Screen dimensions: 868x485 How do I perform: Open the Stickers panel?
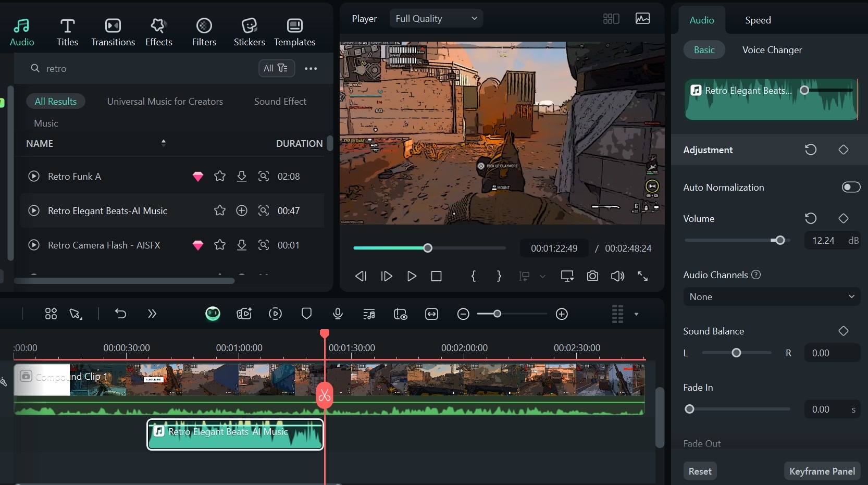pyautogui.click(x=249, y=32)
